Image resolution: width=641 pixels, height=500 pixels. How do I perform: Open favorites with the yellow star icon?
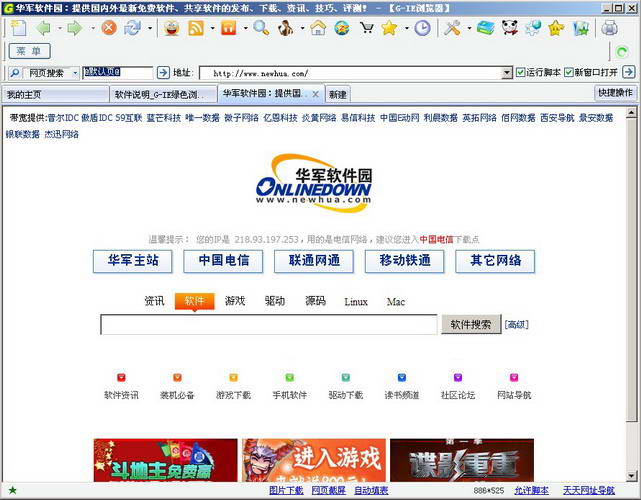[x=390, y=28]
